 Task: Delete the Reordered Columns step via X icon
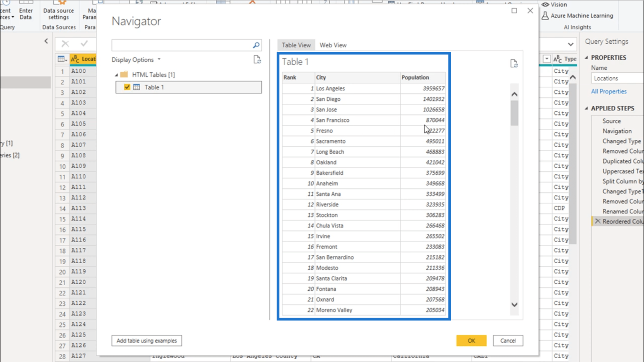pyautogui.click(x=598, y=221)
